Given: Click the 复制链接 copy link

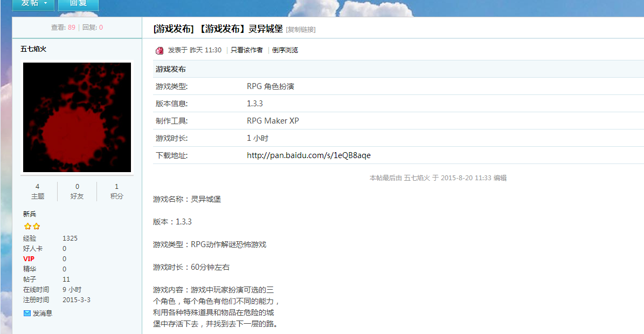Looking at the screenshot, I should [301, 30].
